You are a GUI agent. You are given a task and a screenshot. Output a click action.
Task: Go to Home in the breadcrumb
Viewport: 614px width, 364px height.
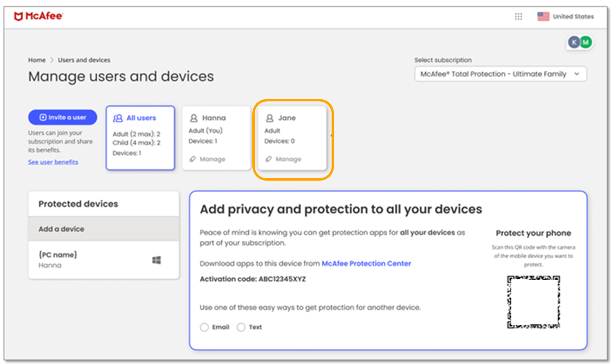coord(37,60)
